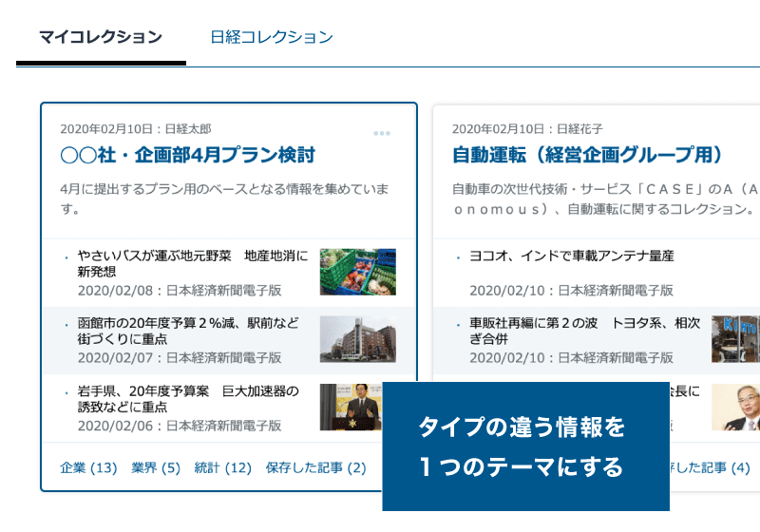The image size is (760, 532).
Task: Click source 2020/02/07：日本経済新聞電子版
Action: point(180,358)
